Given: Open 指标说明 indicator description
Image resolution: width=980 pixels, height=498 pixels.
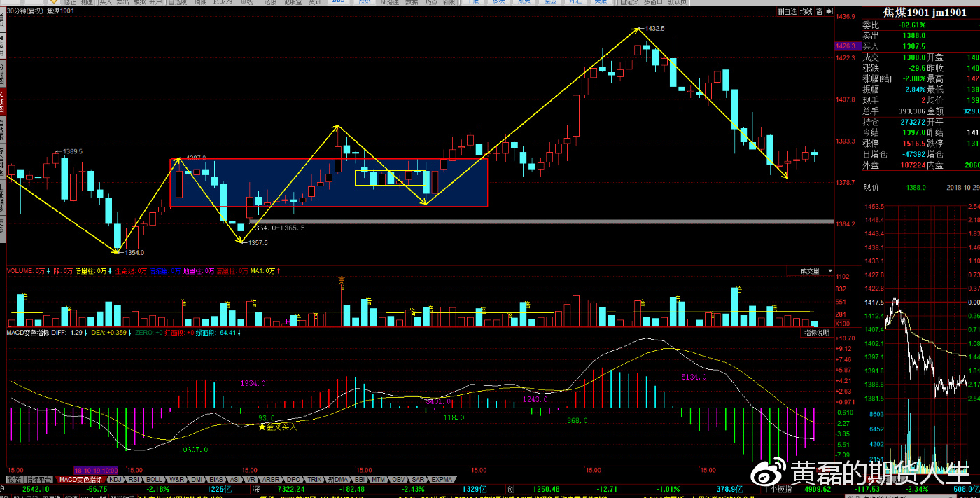Looking at the screenshot, I should (x=816, y=333).
